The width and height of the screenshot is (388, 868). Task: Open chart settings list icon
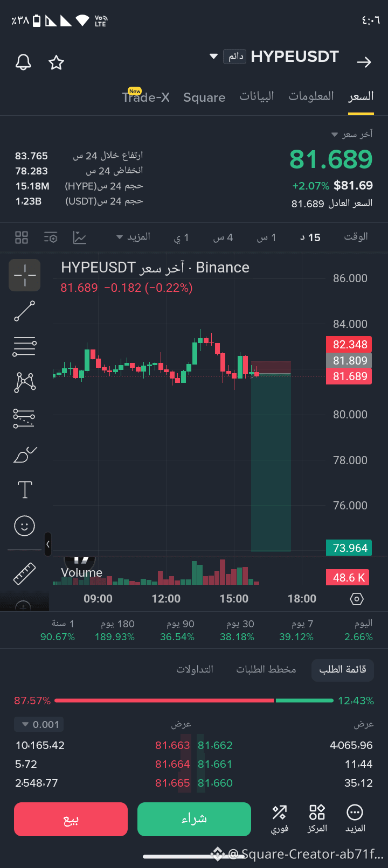(51, 237)
